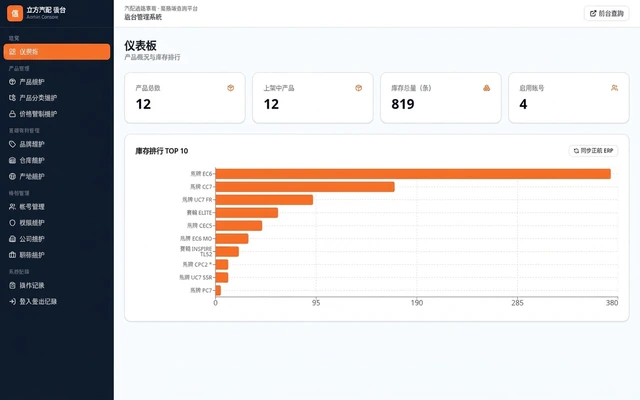Click the box icon on 上架中产品 card
640x400 pixels.
[x=358, y=88]
